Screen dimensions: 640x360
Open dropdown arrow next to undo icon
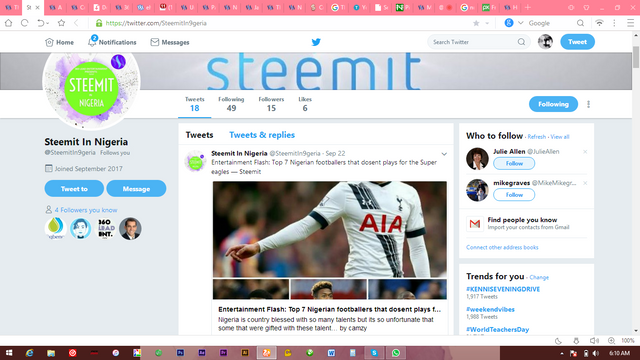click(x=47, y=24)
